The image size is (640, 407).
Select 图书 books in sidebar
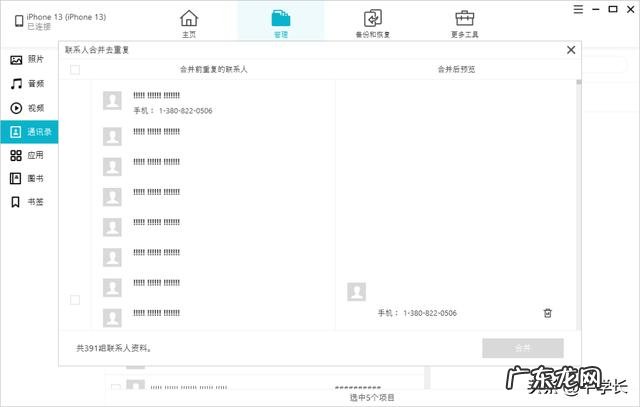pyautogui.click(x=29, y=178)
